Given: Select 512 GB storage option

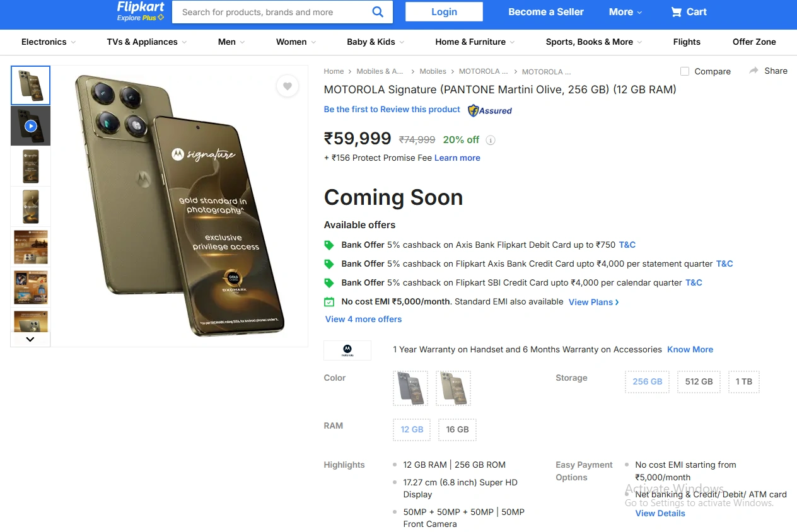Looking at the screenshot, I should [x=699, y=381].
